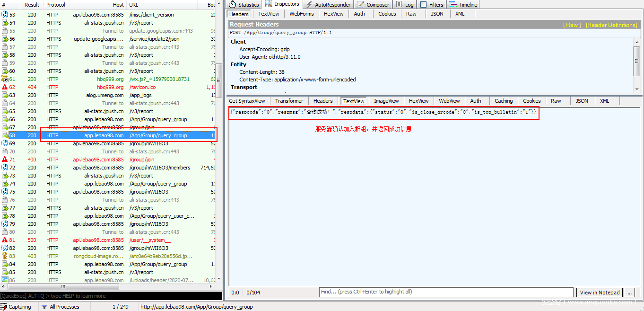Click the QuickExec command box
This screenshot has width=644, height=311.
pos(111,296)
